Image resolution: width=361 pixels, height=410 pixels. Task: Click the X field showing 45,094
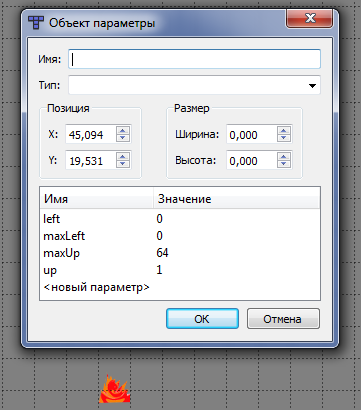91,134
